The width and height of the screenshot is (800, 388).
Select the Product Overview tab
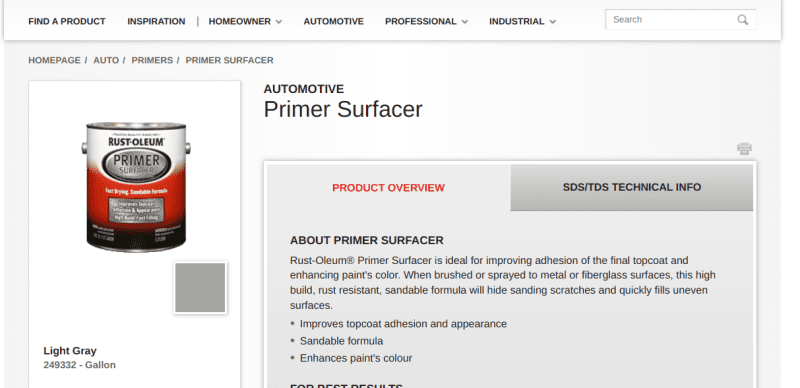[x=388, y=188]
